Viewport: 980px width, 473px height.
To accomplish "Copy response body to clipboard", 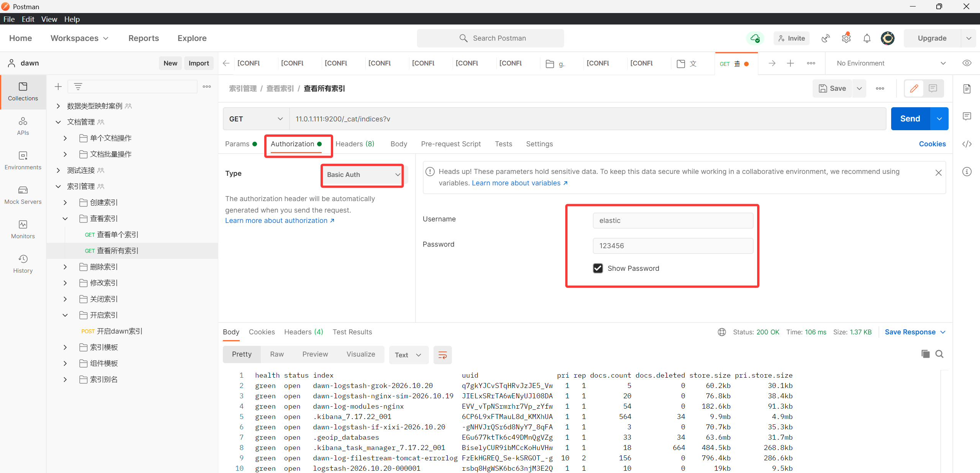I will point(925,354).
